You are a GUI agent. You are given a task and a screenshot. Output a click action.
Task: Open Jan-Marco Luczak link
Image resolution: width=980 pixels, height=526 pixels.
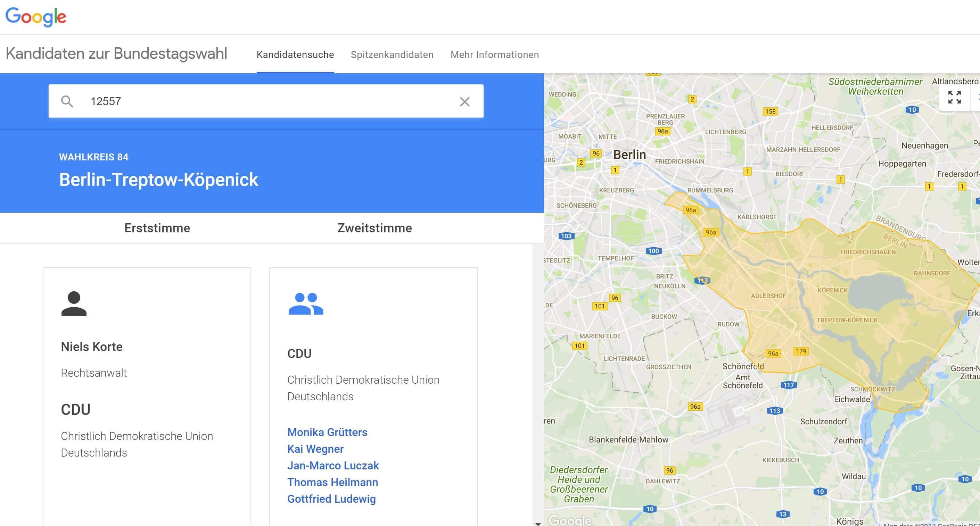(x=333, y=466)
